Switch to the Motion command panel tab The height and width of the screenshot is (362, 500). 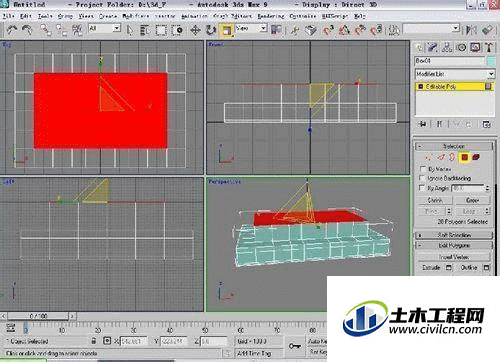click(461, 47)
